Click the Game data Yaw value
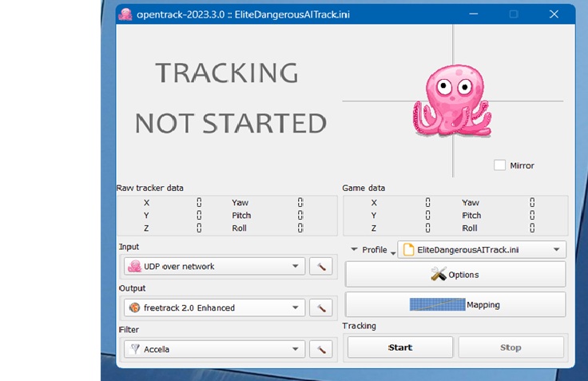 point(532,203)
